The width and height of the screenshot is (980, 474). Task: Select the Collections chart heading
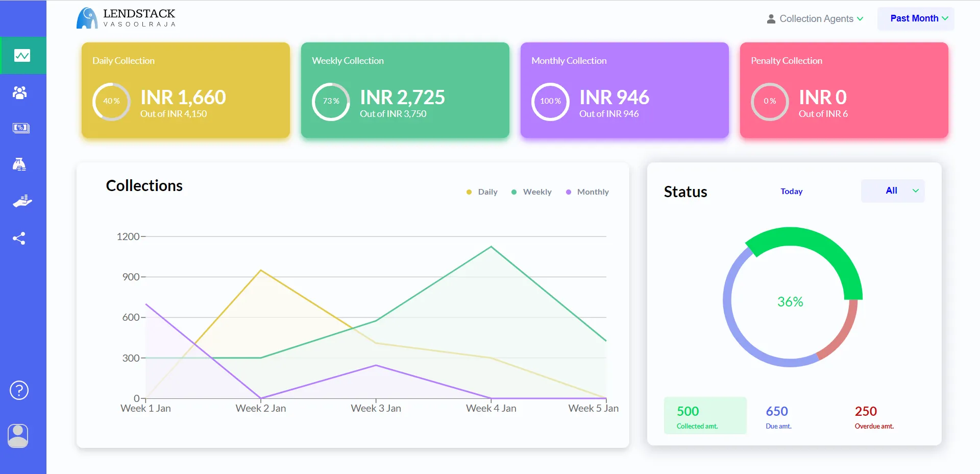tap(144, 185)
